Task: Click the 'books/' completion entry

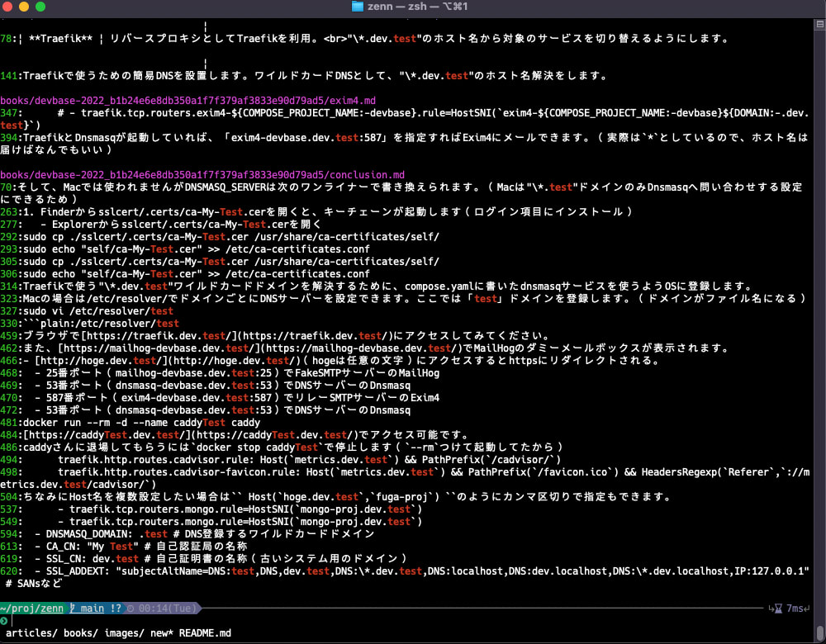Action: (x=81, y=633)
